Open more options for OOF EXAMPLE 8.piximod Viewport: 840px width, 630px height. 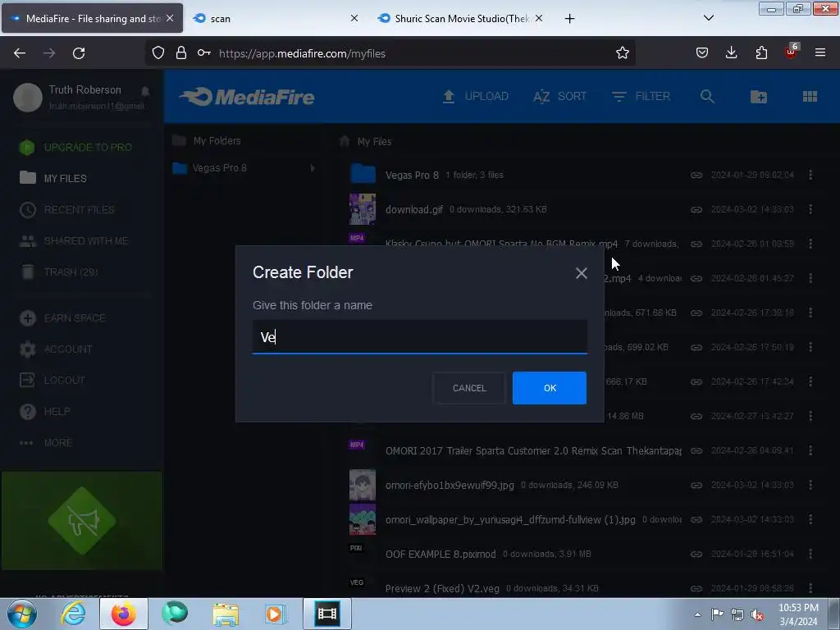pyautogui.click(x=810, y=554)
